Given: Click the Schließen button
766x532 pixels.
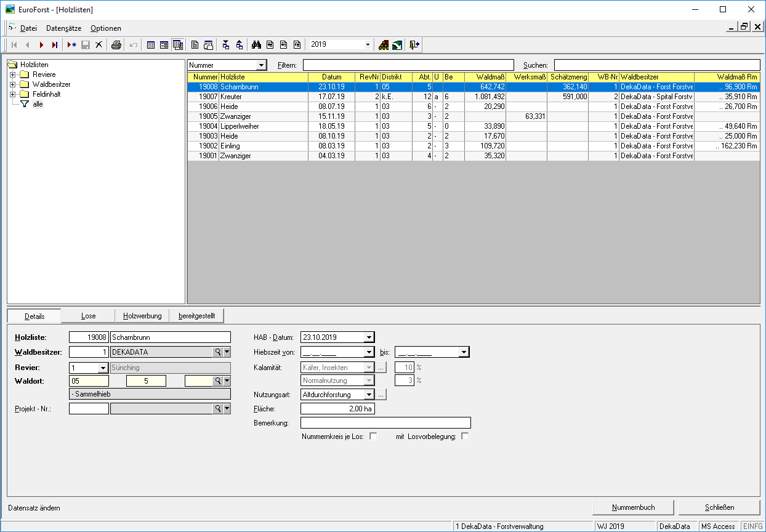Looking at the screenshot, I should tap(719, 507).
